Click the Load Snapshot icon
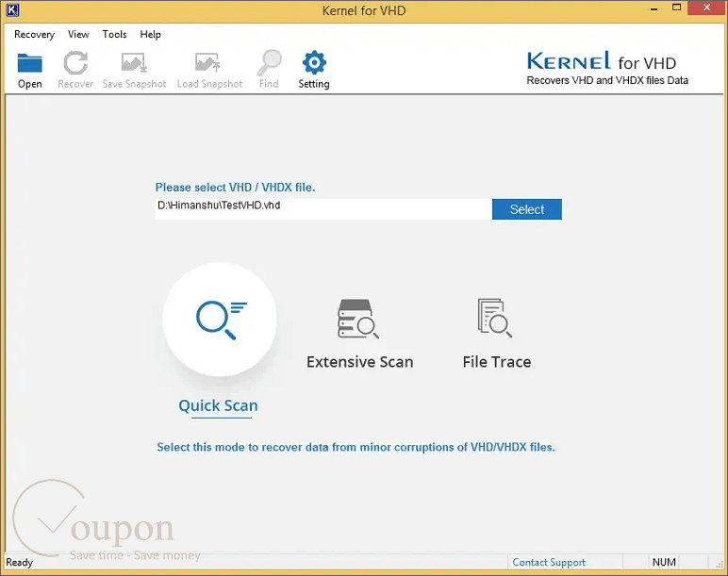Viewport: 728px width, 576px height. click(208, 62)
